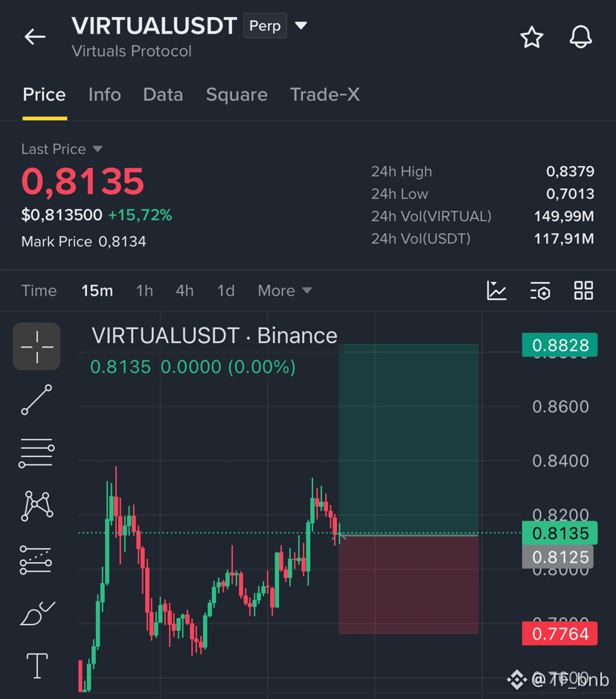This screenshot has height=699, width=616.
Task: Select the horizontal lines Fibonacci tool
Action: [36, 453]
